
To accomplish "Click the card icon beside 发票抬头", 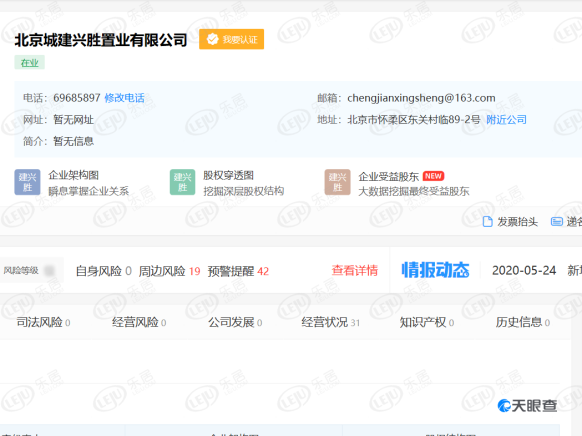I will point(556,222).
